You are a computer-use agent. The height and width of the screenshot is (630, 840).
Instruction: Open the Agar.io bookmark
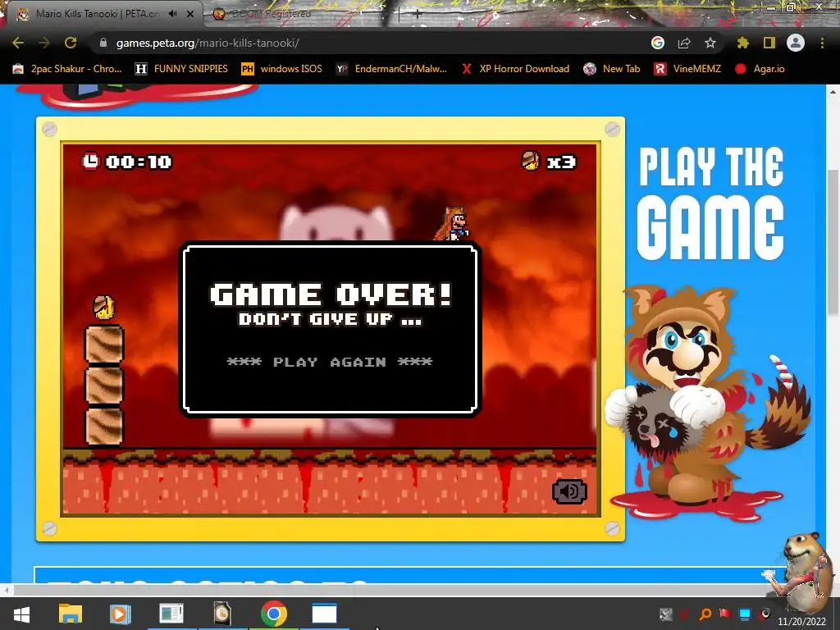click(x=760, y=69)
